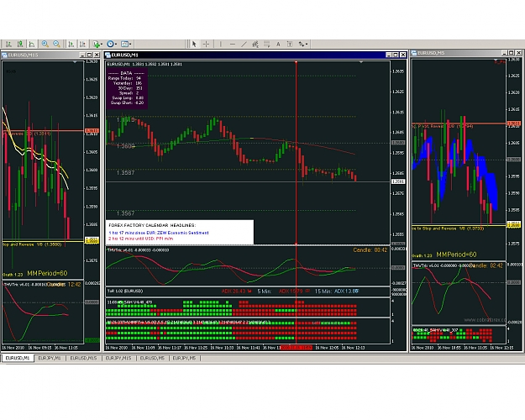Viewport: 525px width, 420px height.
Task: Close the EURUSD,M1 chart window
Action: click(x=403, y=55)
